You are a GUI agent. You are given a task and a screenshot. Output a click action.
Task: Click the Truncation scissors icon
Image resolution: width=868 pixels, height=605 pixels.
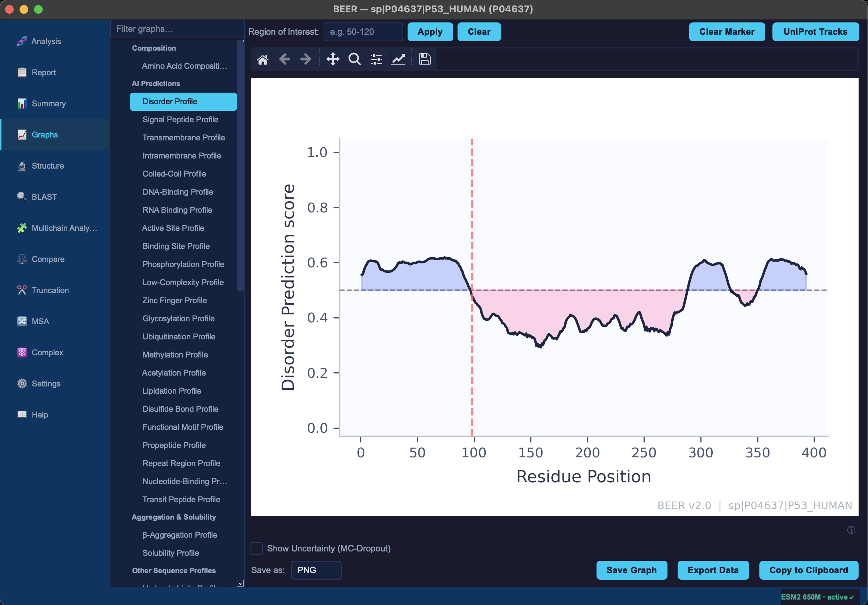coord(22,290)
